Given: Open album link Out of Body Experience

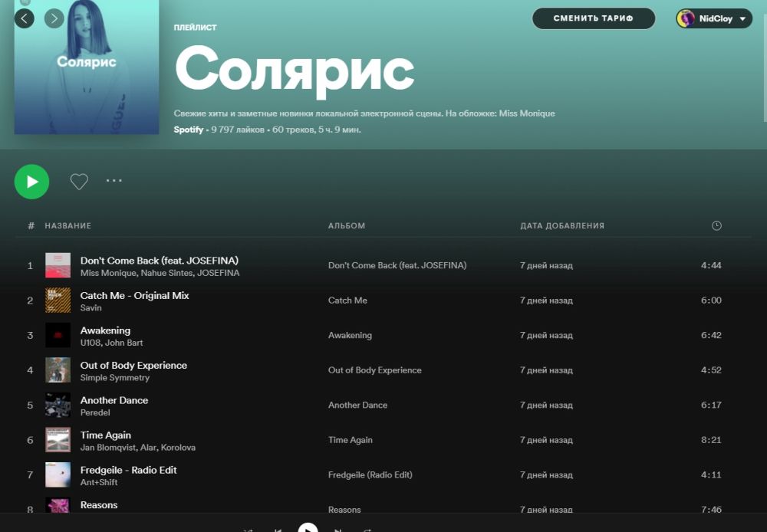Looking at the screenshot, I should click(x=375, y=370).
